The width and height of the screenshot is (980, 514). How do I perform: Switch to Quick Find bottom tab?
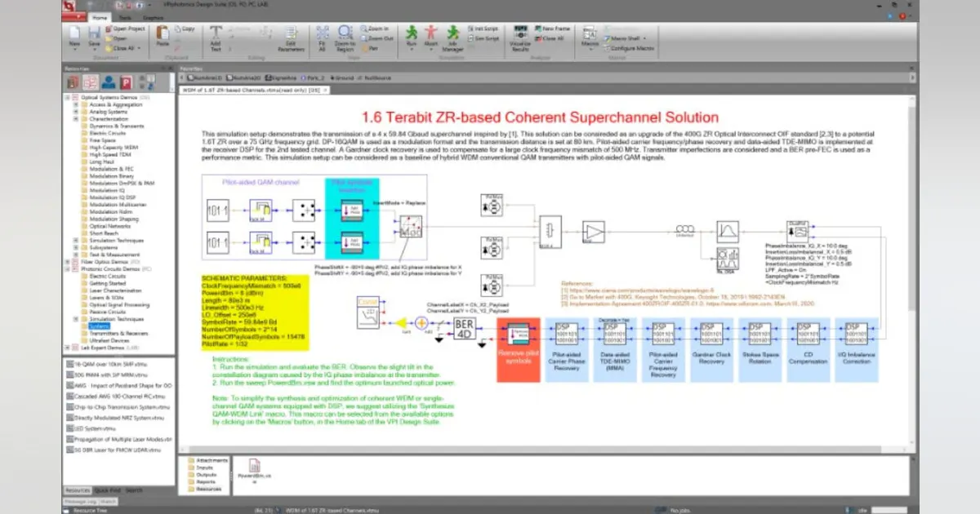click(107, 490)
